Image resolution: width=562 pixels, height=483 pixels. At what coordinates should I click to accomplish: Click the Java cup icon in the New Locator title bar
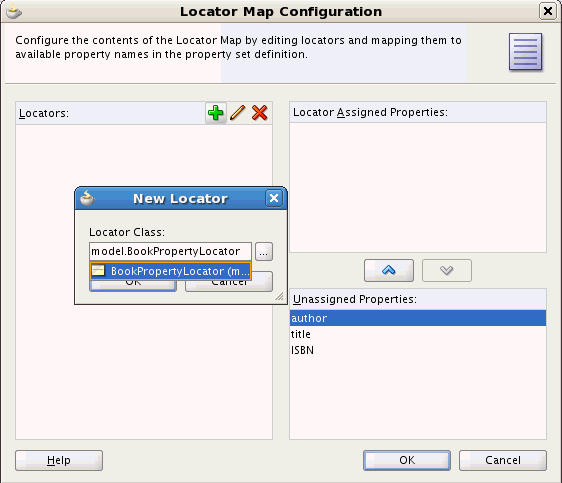click(87, 198)
